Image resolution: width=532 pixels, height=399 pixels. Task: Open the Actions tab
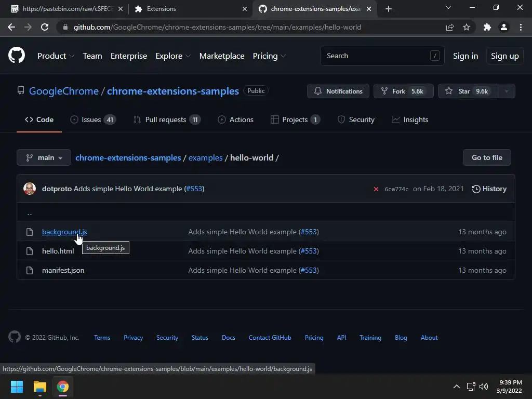click(x=235, y=120)
